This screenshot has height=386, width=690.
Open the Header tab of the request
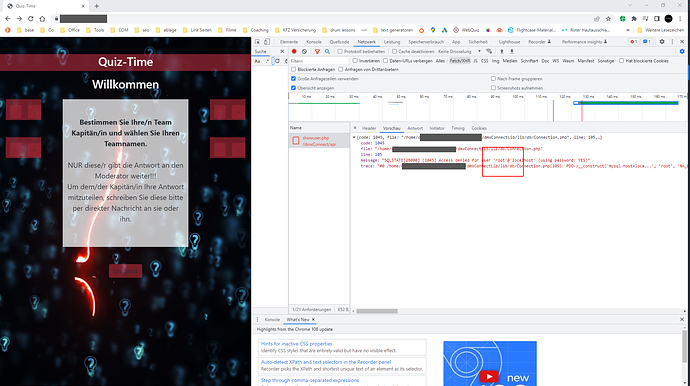tap(369, 128)
